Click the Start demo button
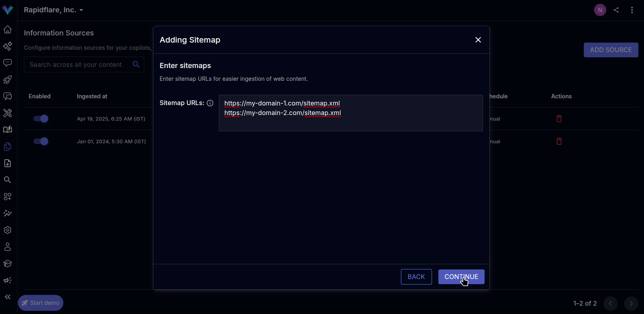644x314 pixels. coord(41,303)
